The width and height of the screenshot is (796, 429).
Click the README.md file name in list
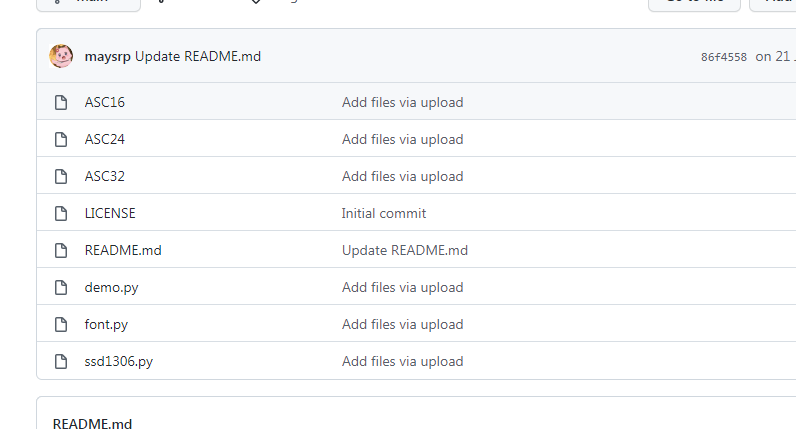(x=123, y=250)
